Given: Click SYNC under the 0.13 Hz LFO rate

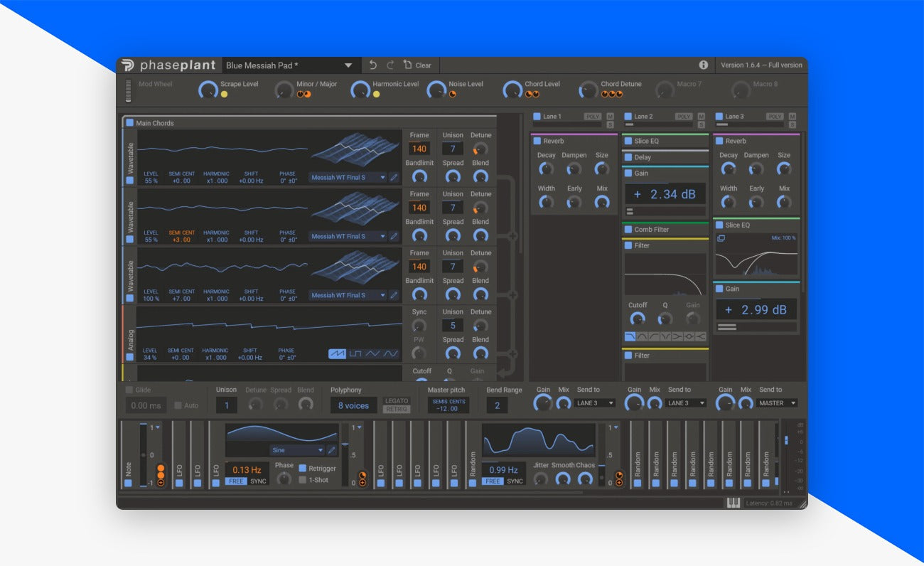Looking at the screenshot, I should [x=258, y=481].
